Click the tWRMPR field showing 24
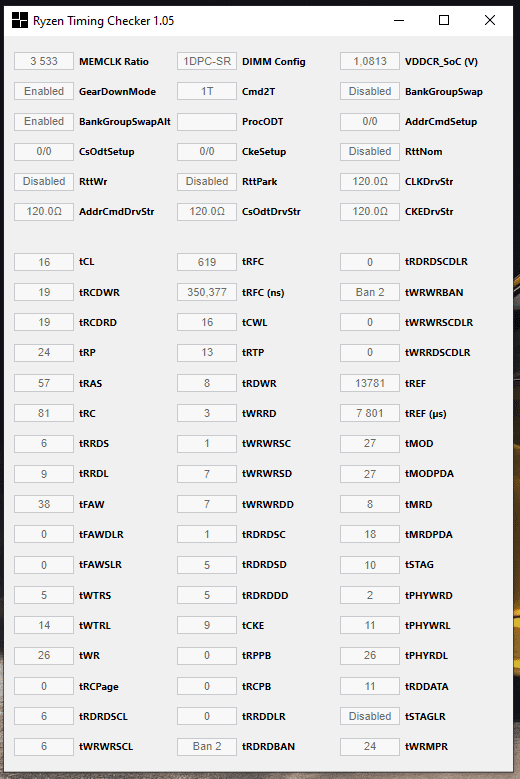This screenshot has width=520, height=779. click(370, 746)
